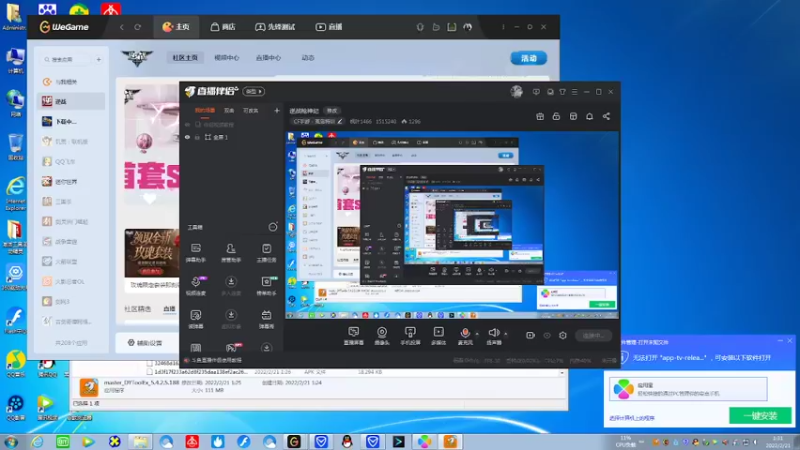The height and width of the screenshot is (450, 800).
Task: Open QQ penguin on taskbar
Action: [x=347, y=441]
